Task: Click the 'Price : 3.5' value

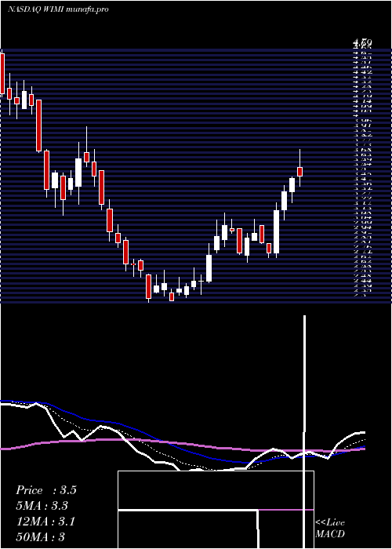Action: pos(45,490)
